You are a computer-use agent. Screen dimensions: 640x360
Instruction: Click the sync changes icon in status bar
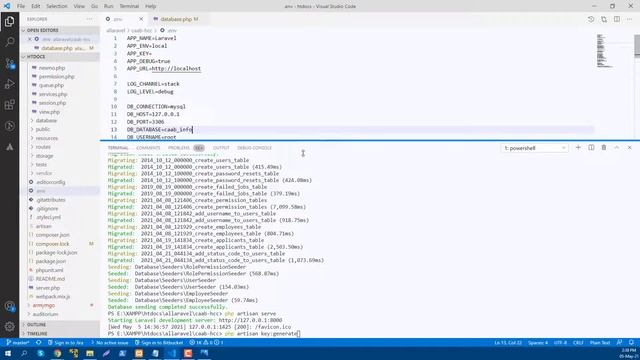[x=39, y=342]
